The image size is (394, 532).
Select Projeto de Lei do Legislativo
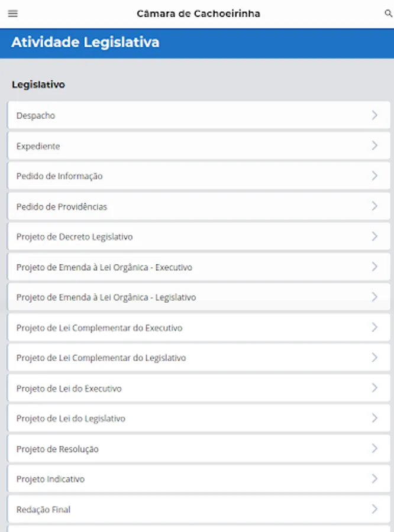click(x=70, y=419)
